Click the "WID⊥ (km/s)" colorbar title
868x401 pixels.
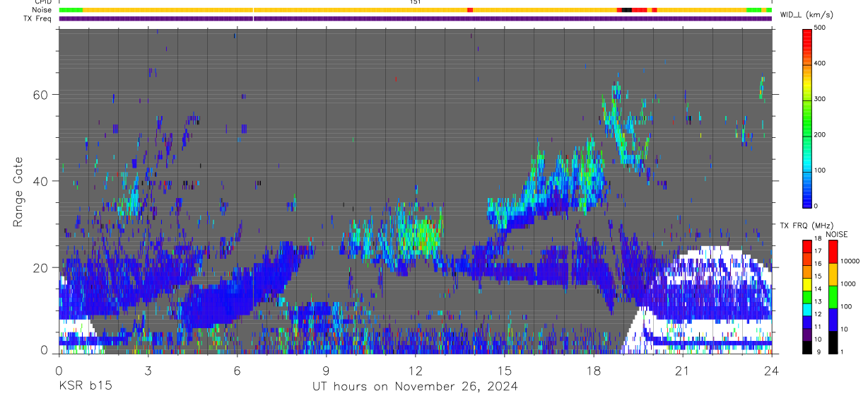point(808,15)
